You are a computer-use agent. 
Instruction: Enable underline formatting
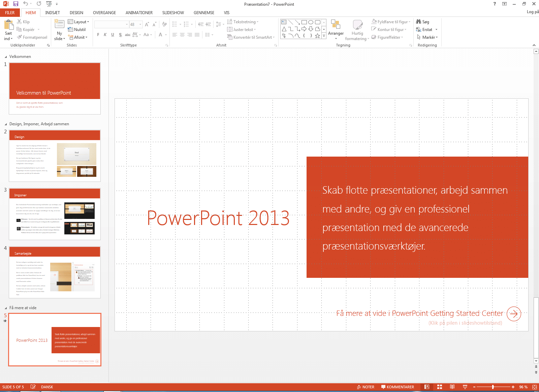tap(113, 35)
